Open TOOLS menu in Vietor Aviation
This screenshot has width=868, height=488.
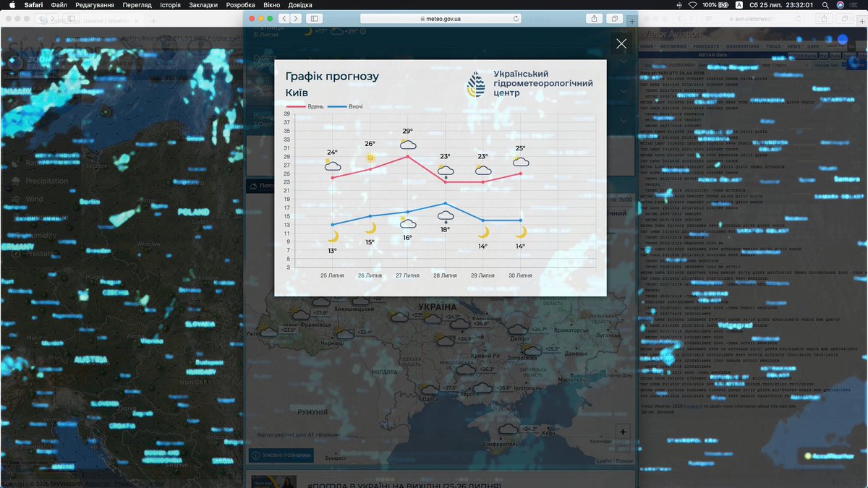(x=774, y=46)
